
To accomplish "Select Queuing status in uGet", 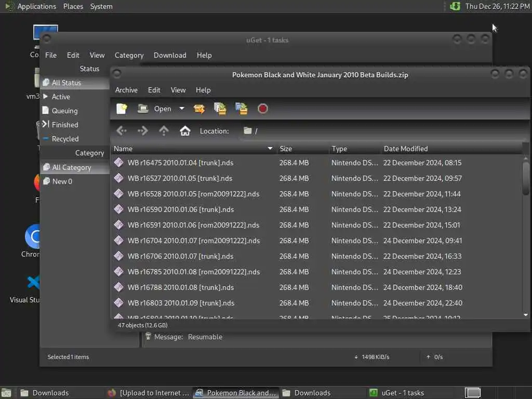I will (75, 111).
